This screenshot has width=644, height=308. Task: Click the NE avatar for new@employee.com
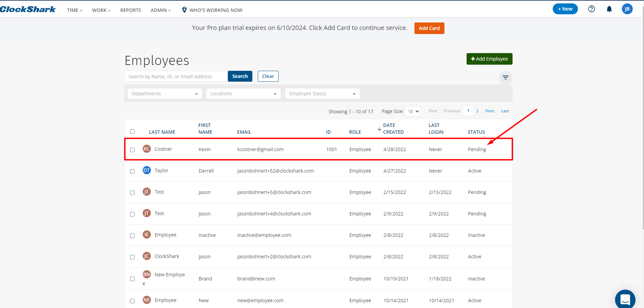click(x=147, y=300)
